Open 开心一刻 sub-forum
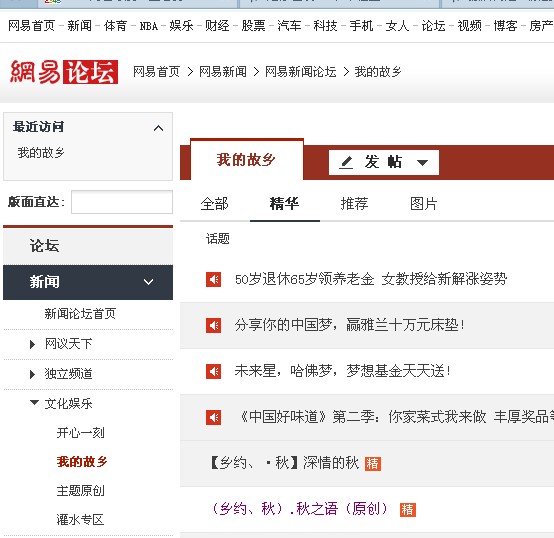The image size is (554, 538). [x=81, y=433]
